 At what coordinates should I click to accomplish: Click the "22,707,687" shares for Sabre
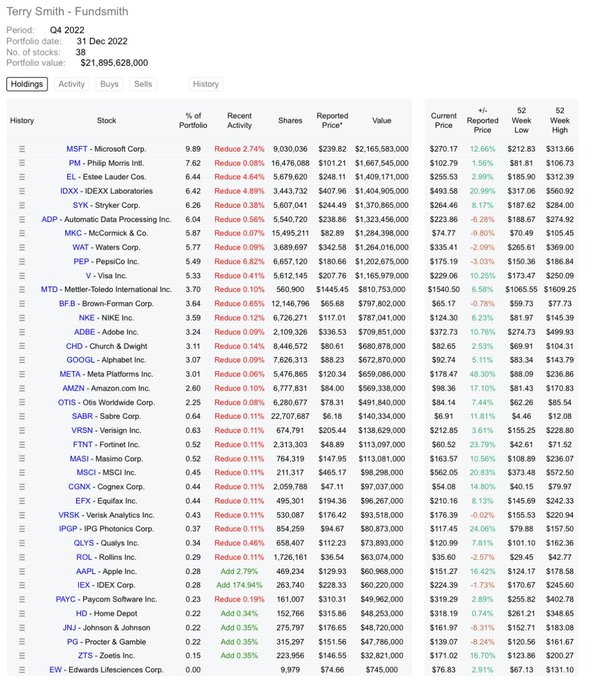290,416
